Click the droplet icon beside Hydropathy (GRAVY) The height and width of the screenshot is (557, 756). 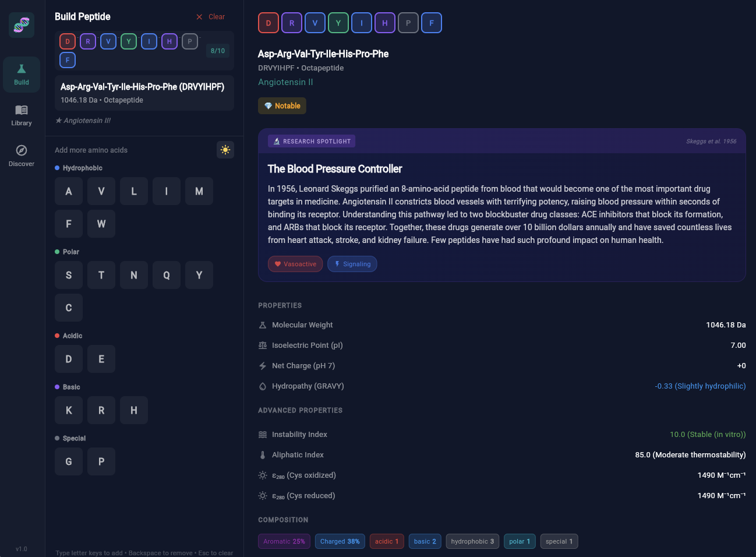tap(262, 386)
